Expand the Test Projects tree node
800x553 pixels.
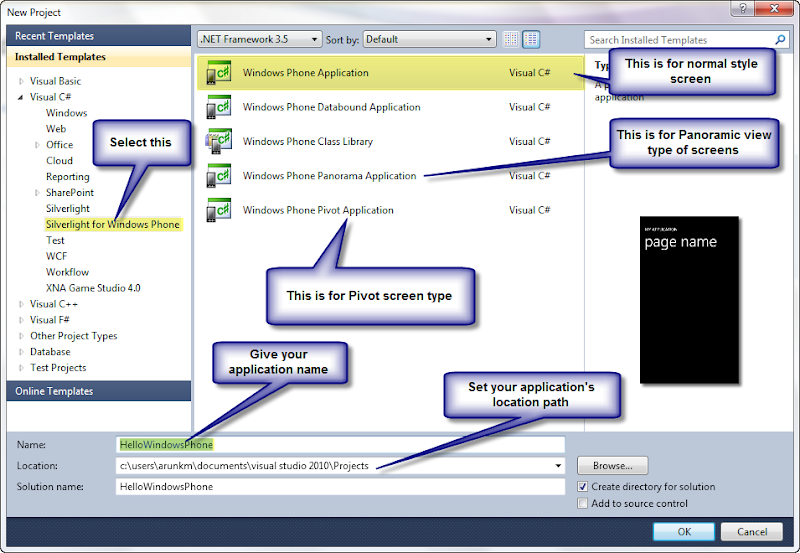[x=21, y=368]
